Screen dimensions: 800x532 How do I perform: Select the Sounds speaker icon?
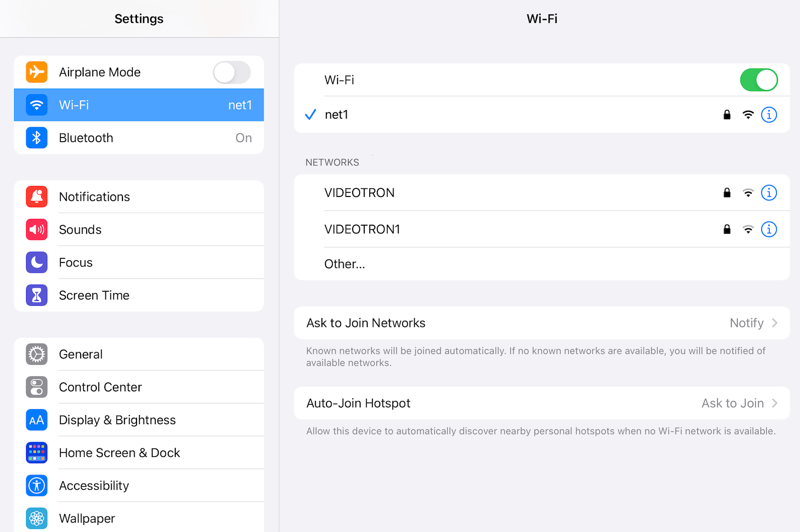[x=37, y=230]
